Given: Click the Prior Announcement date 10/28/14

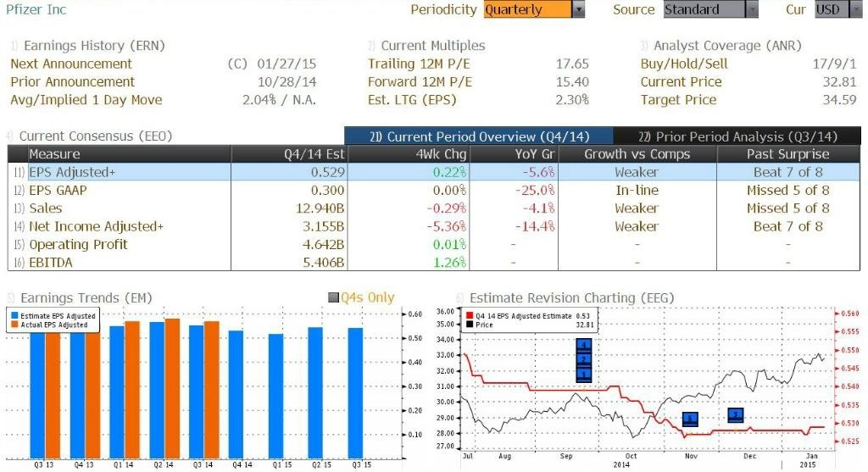Looking at the screenshot, I should click(x=287, y=82).
